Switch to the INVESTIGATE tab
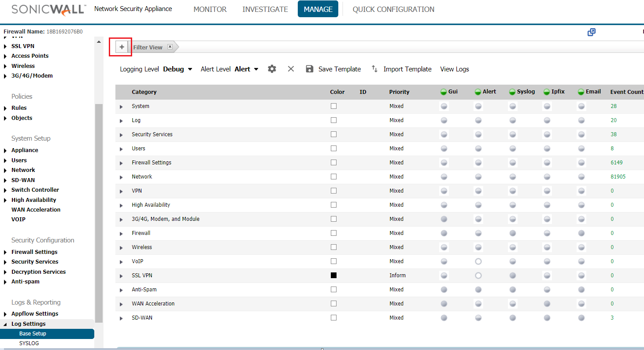644x350 pixels. click(265, 9)
